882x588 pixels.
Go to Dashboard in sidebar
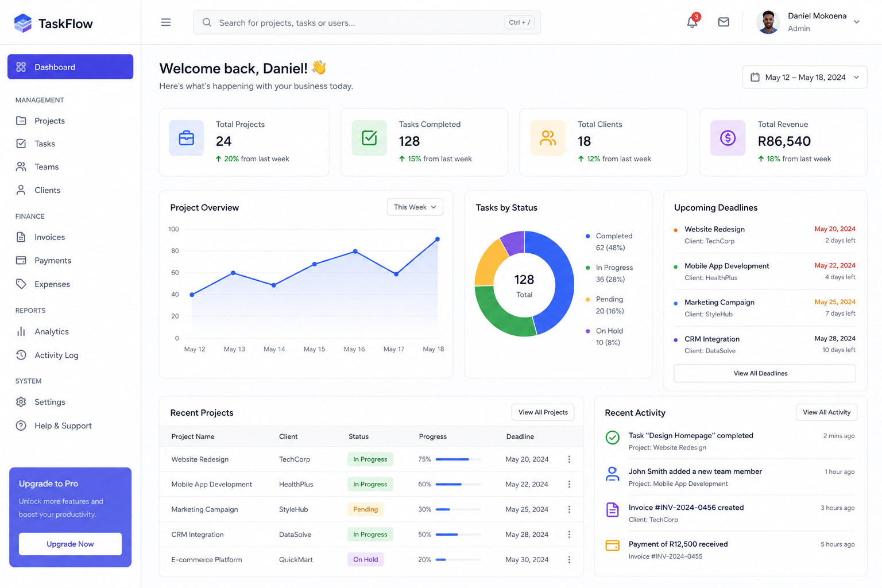(70, 67)
